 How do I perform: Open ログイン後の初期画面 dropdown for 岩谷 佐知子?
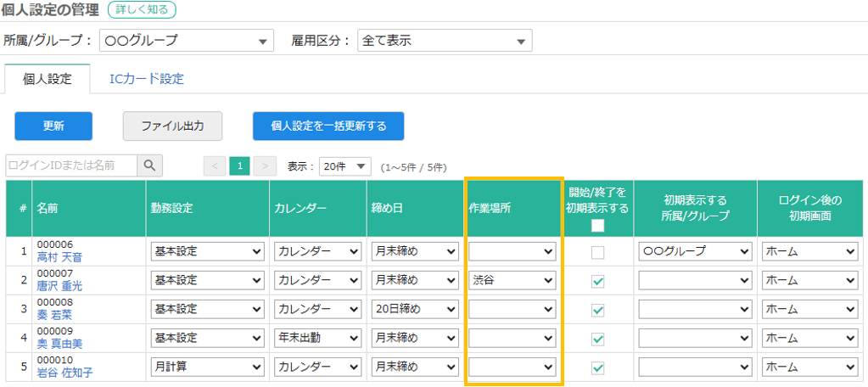coord(809,367)
